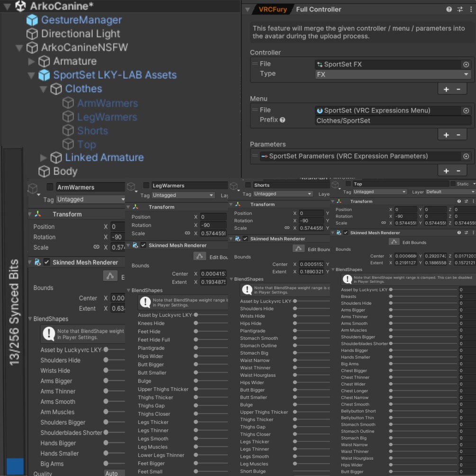Enable the LegWarmers active checkbox
476x476 pixels.
(146, 185)
